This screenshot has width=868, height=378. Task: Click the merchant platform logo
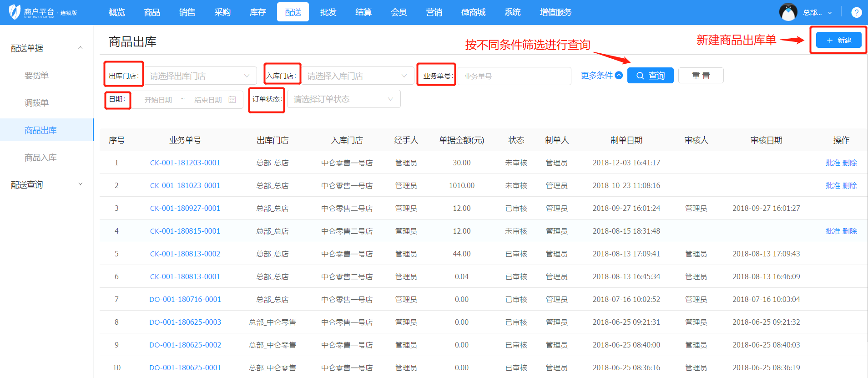[x=15, y=12]
